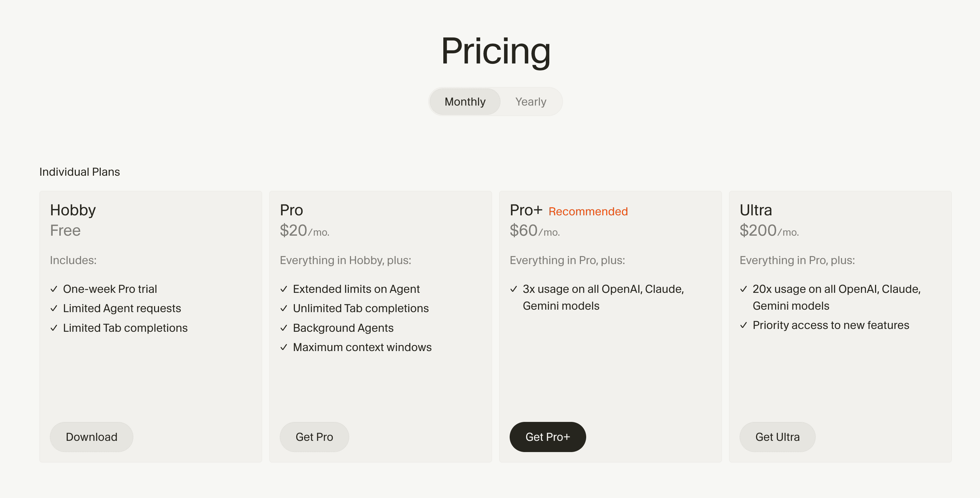Click checkmark beside Maximum context windows
The height and width of the screenshot is (498, 980).
click(x=284, y=347)
